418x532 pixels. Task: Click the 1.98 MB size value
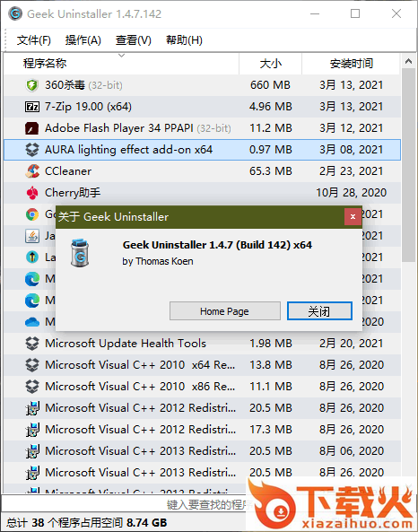click(270, 344)
